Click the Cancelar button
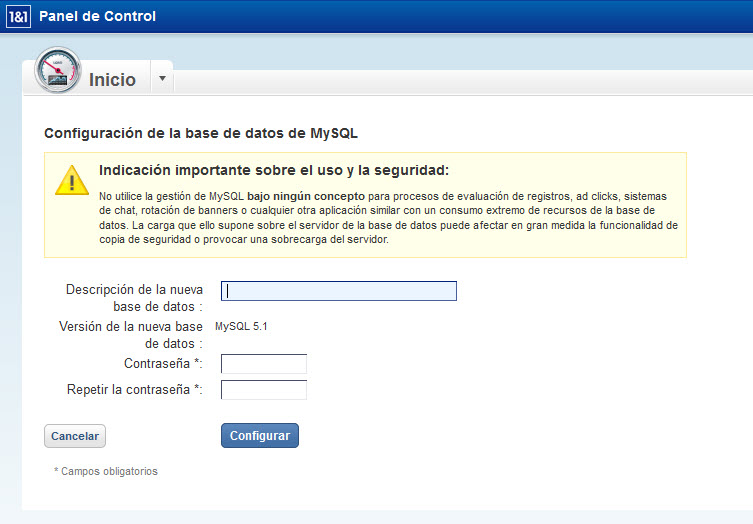753x524 pixels. coord(75,436)
